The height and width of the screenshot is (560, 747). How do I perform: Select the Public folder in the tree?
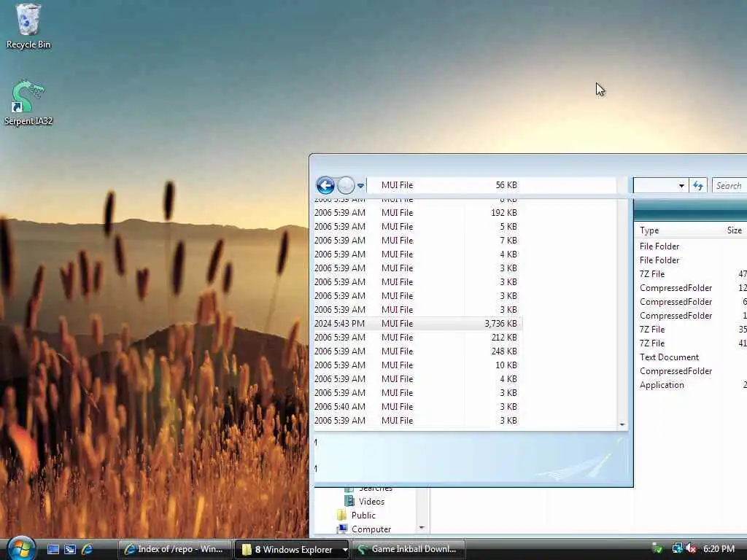[363, 516]
